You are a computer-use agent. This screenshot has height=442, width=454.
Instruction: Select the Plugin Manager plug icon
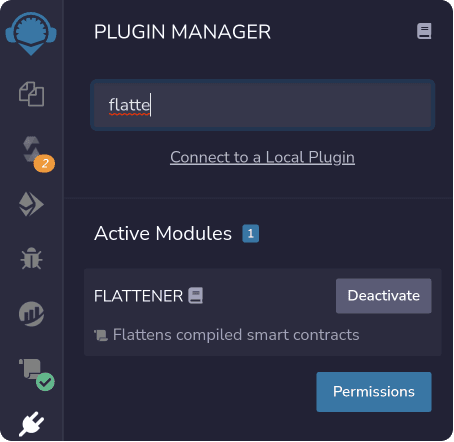(31, 424)
